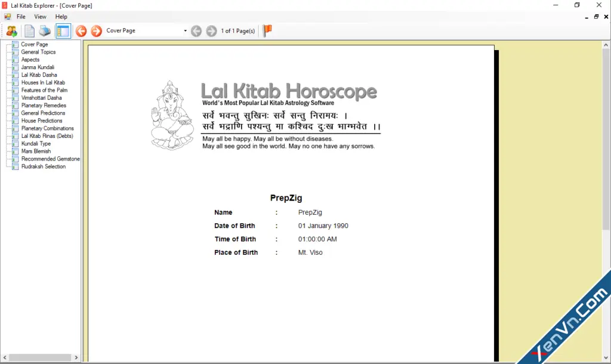Open the File menu

pos(21,17)
